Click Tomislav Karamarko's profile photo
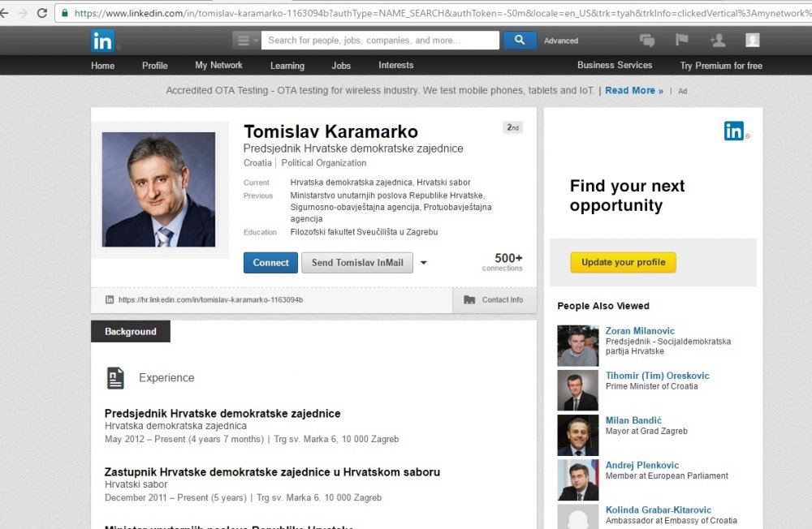This screenshot has width=812, height=529. click(x=158, y=189)
